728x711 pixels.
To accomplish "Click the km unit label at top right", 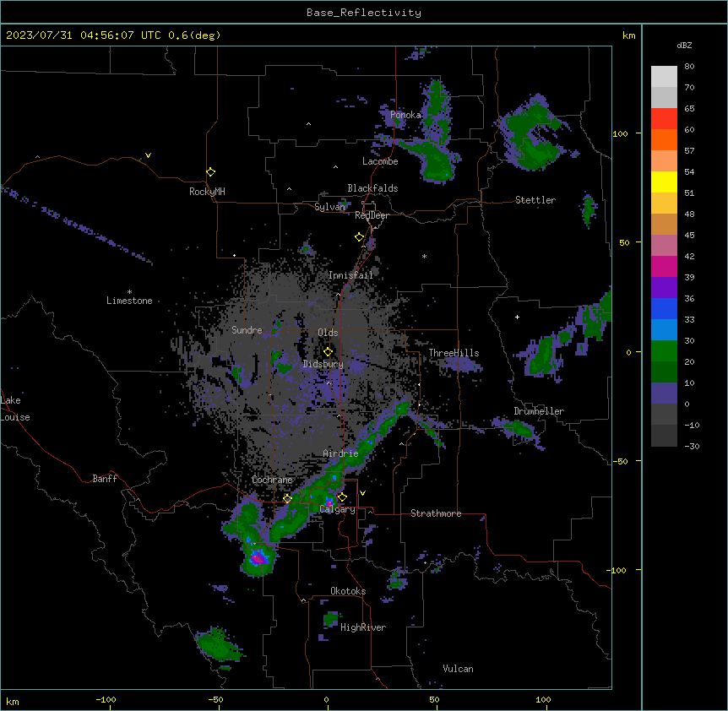I will pyautogui.click(x=628, y=35).
